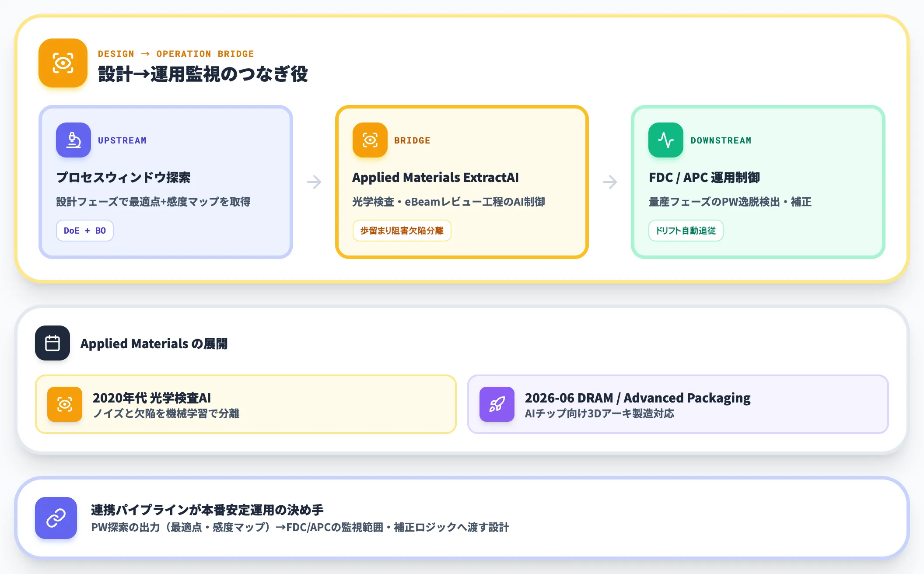Click the ノイズと欠陥を機械学習で分離 subtitle
Viewport: 924px width, 574px height.
point(166,413)
